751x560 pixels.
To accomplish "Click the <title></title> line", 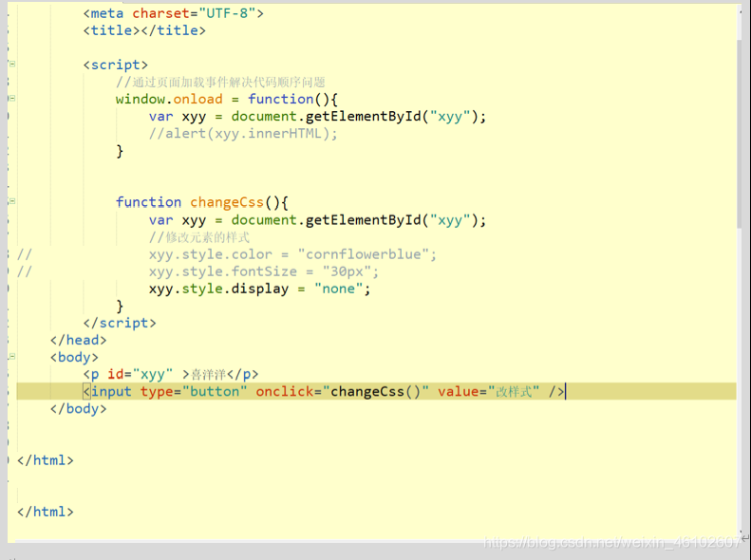I will coord(144,30).
